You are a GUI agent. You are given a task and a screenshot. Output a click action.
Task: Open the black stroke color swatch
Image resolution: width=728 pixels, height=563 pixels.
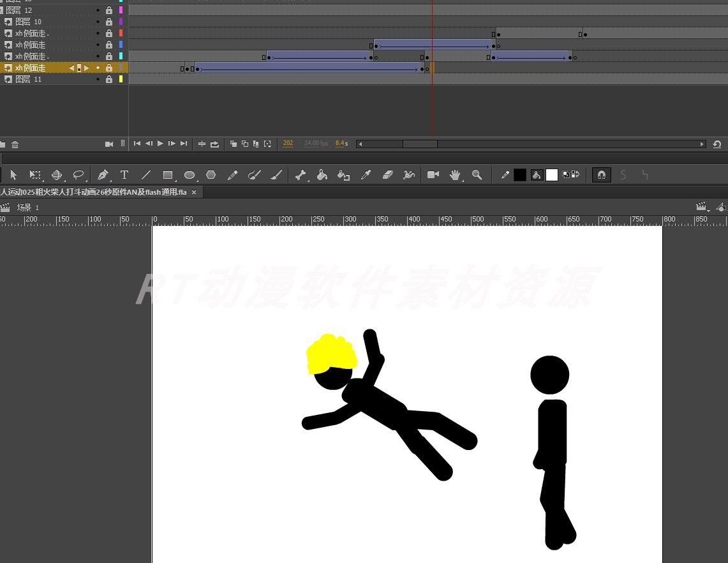point(520,175)
